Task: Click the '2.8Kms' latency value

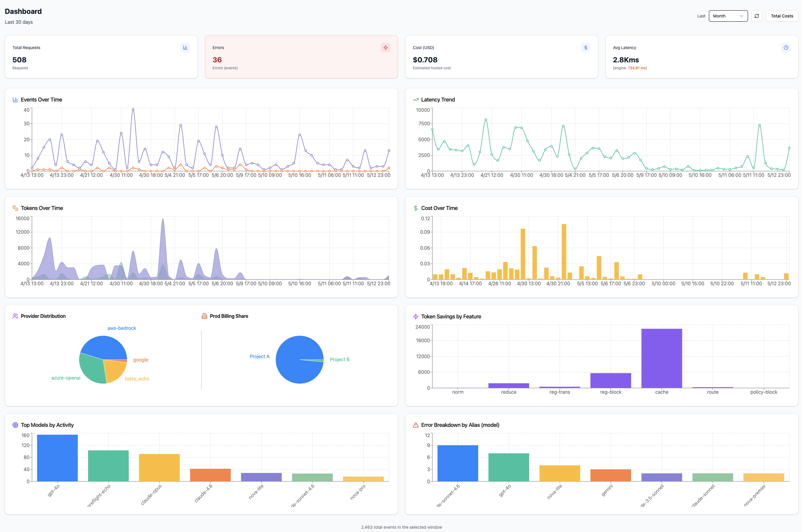Action: point(626,60)
